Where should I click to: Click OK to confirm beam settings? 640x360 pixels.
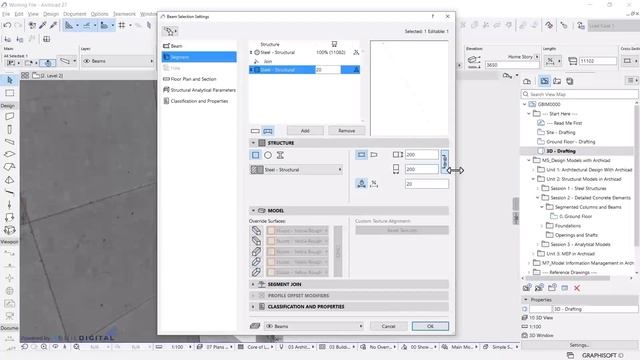click(430, 326)
